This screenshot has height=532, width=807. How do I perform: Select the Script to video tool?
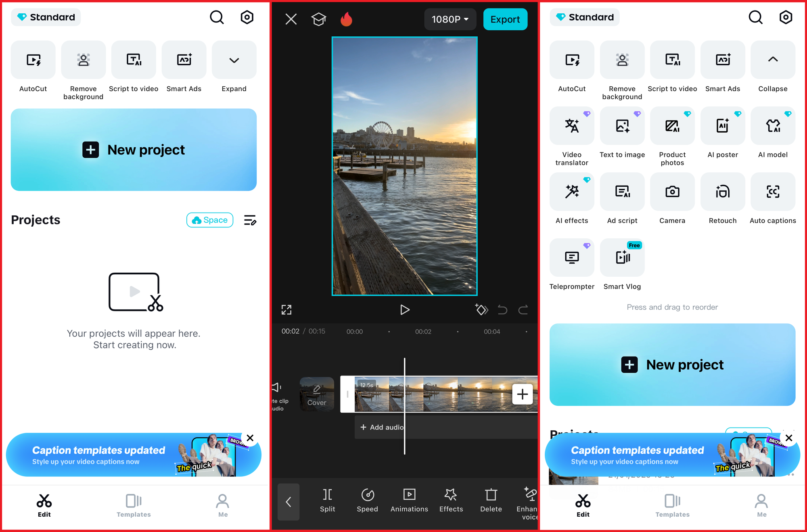coord(134,60)
